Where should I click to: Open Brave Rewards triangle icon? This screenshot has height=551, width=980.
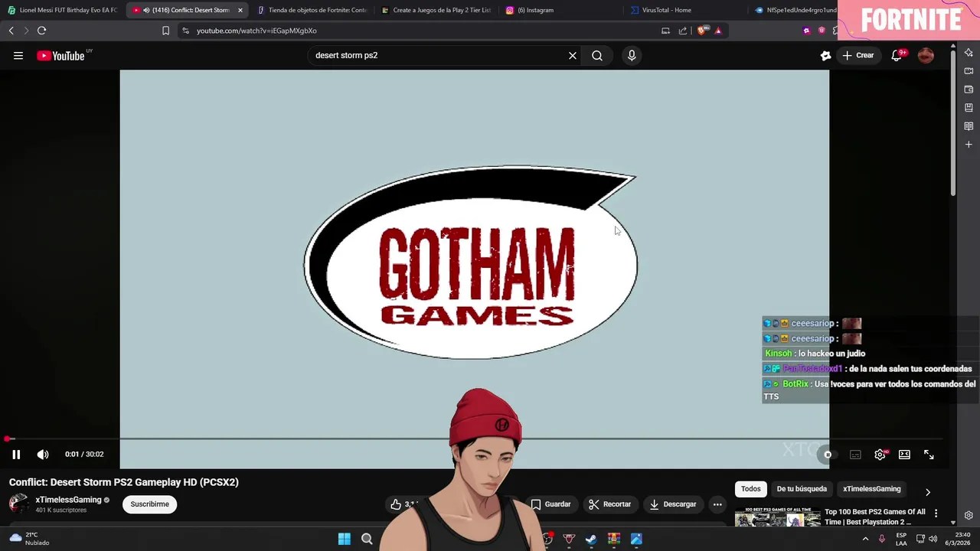[x=718, y=31]
